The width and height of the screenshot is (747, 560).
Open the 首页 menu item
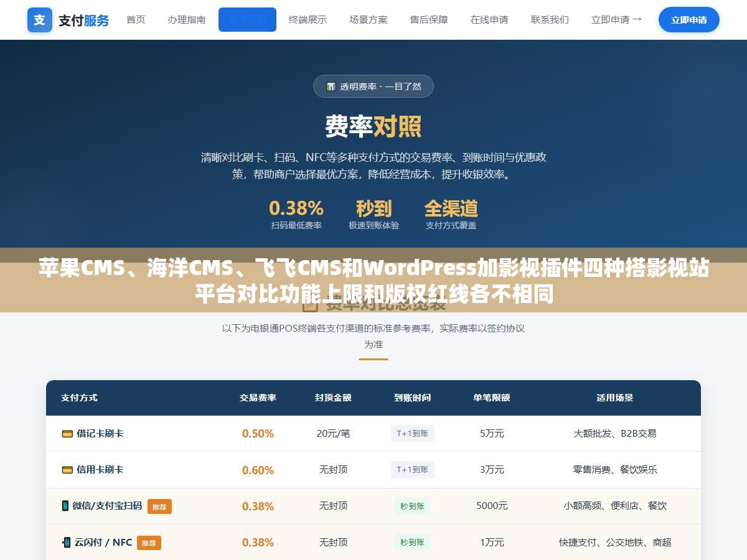136,20
